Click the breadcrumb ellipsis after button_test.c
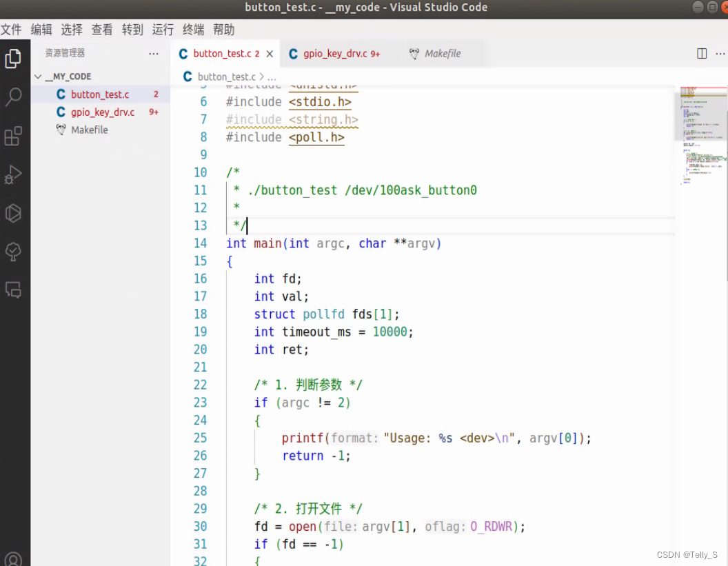This screenshot has height=566, width=728. [272, 77]
